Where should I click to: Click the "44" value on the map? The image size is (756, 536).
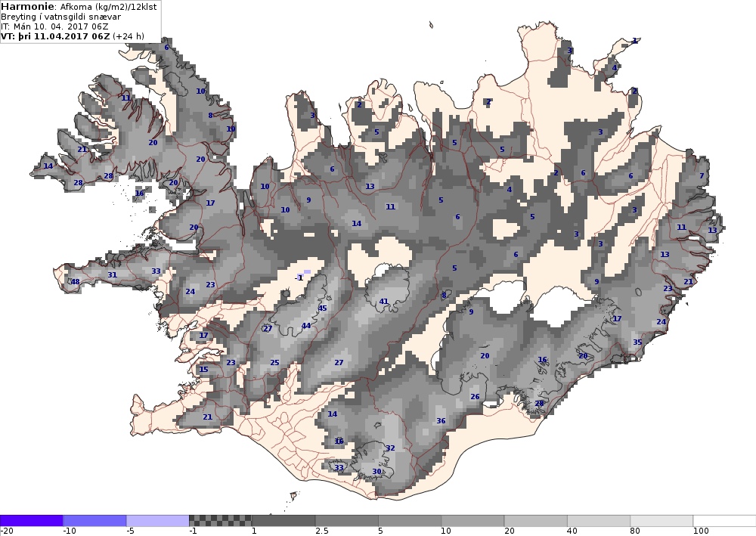click(x=305, y=326)
